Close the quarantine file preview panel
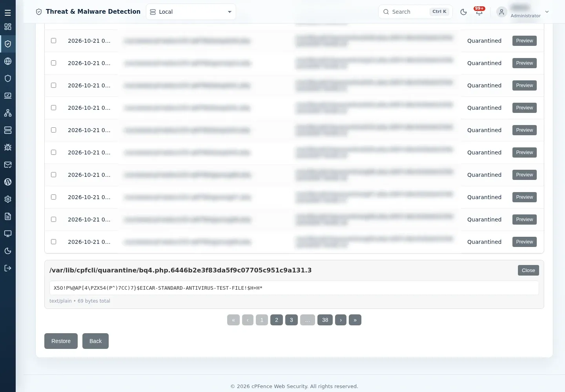Viewport: 565px width, 392px height. click(528, 270)
